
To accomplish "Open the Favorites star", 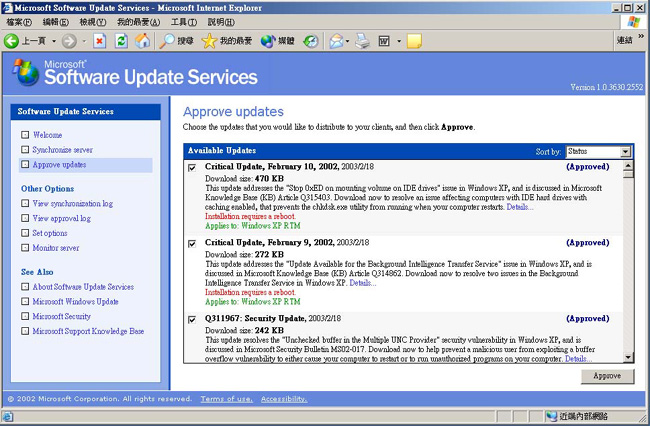I will point(209,41).
